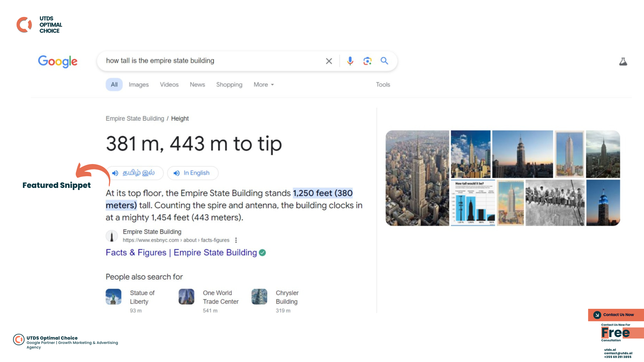Select the All results tab
The height and width of the screenshot is (362, 644).
114,84
